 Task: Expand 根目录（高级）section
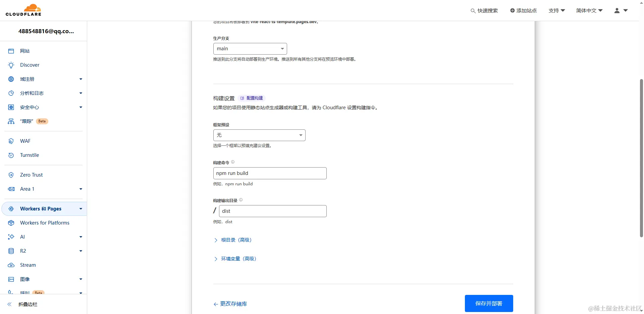(x=233, y=240)
